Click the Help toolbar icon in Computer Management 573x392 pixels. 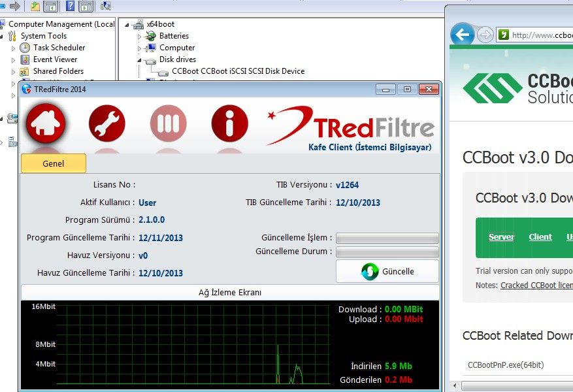[70, 7]
